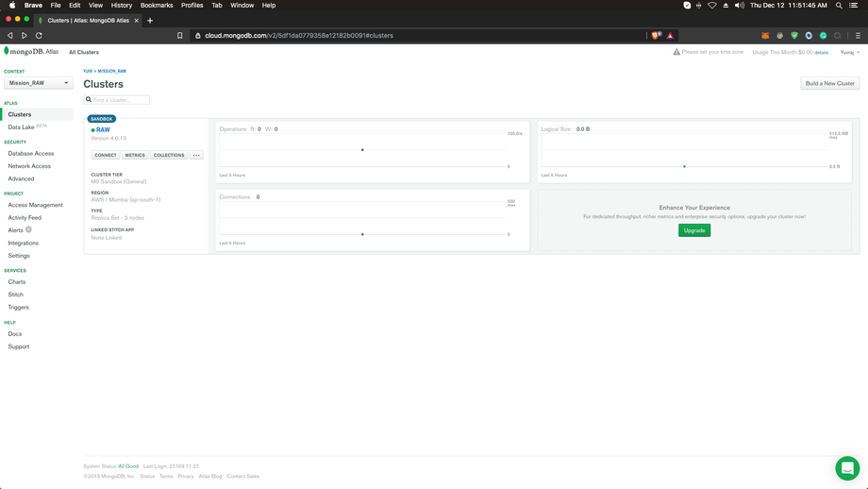
Task: Open macOS Spotlight search
Action: [839, 5]
